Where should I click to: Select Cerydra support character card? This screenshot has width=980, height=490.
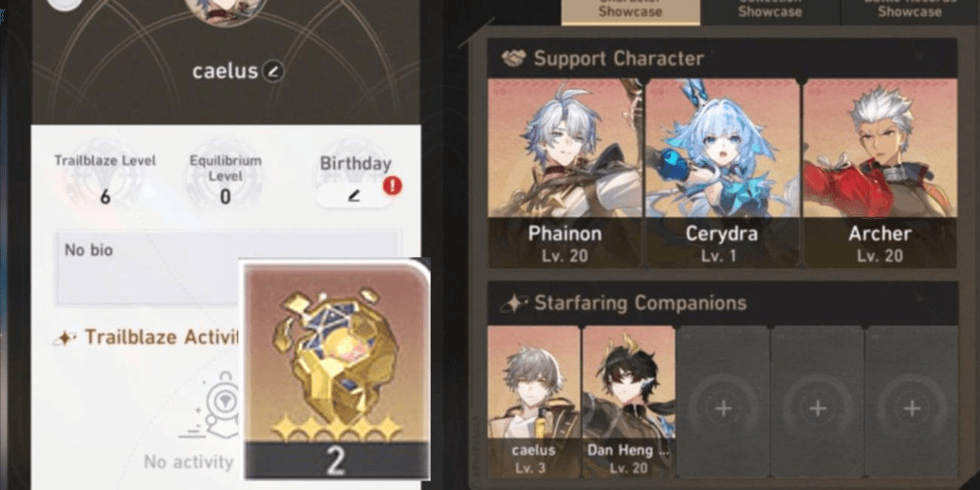pos(722,172)
